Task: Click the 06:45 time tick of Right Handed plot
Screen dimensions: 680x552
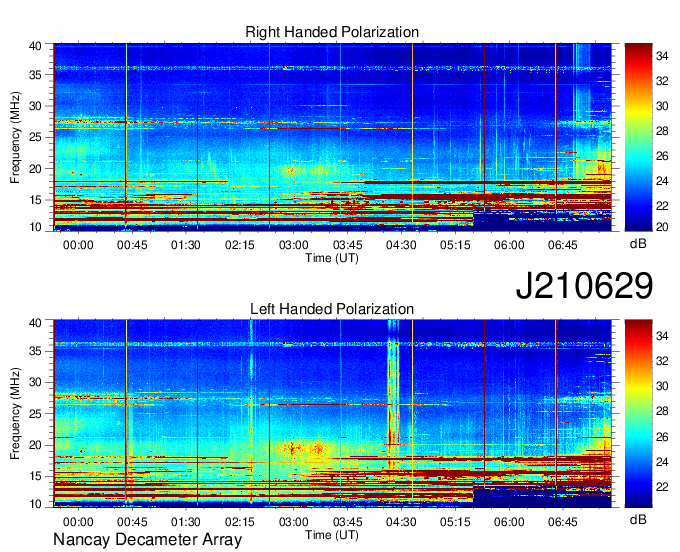Action: pyautogui.click(x=563, y=245)
